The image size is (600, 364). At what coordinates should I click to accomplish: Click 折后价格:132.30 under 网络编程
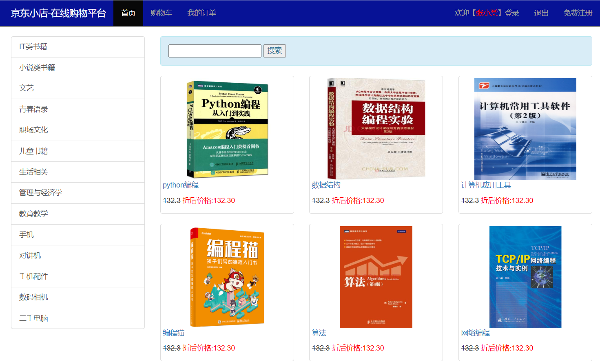tap(507, 348)
